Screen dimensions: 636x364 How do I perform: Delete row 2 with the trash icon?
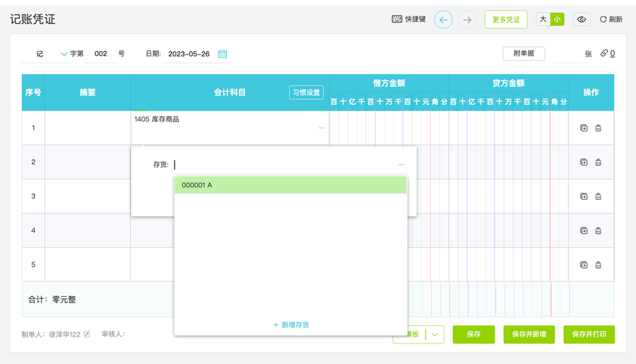pyautogui.click(x=598, y=163)
